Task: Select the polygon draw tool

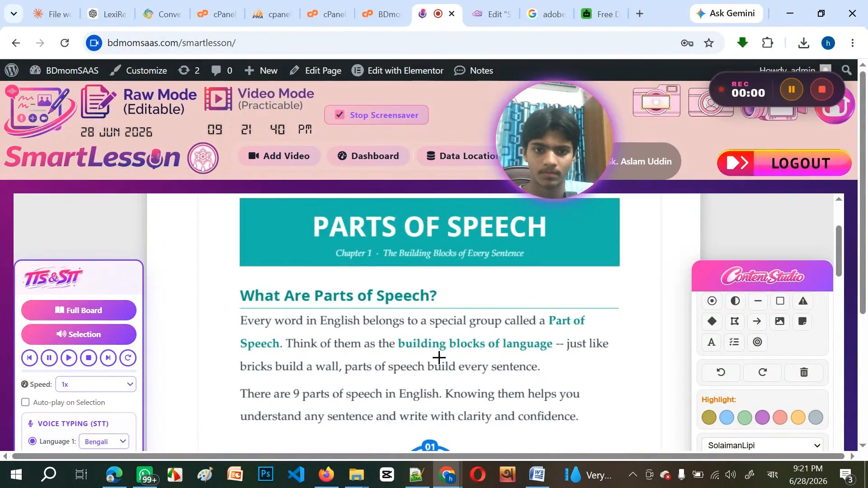Action: coord(735,321)
